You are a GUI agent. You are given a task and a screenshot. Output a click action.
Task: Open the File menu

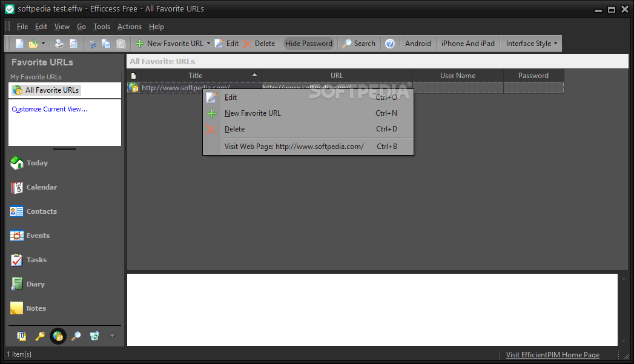[22, 27]
